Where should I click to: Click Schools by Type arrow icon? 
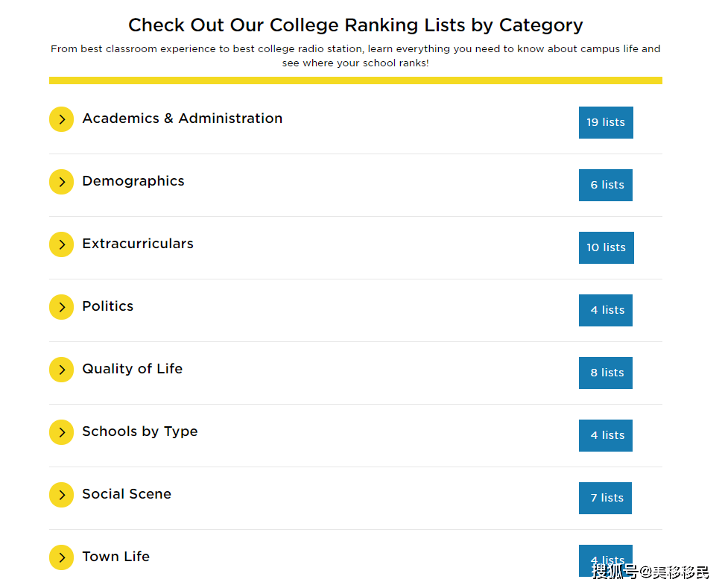click(62, 432)
